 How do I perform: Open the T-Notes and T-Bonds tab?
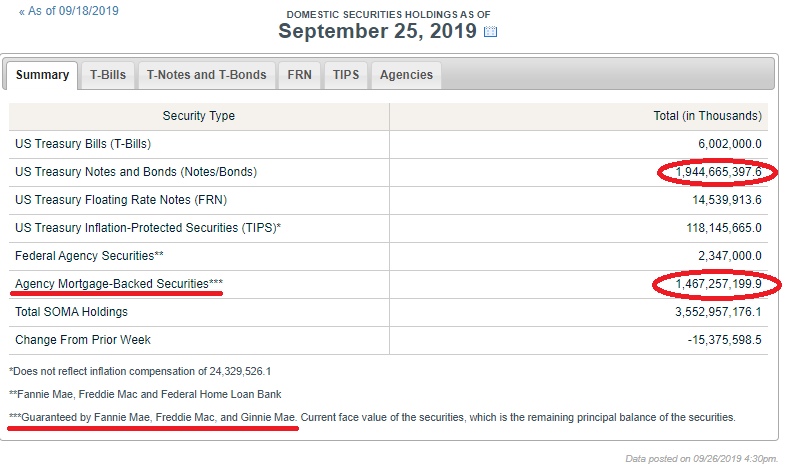tap(206, 75)
